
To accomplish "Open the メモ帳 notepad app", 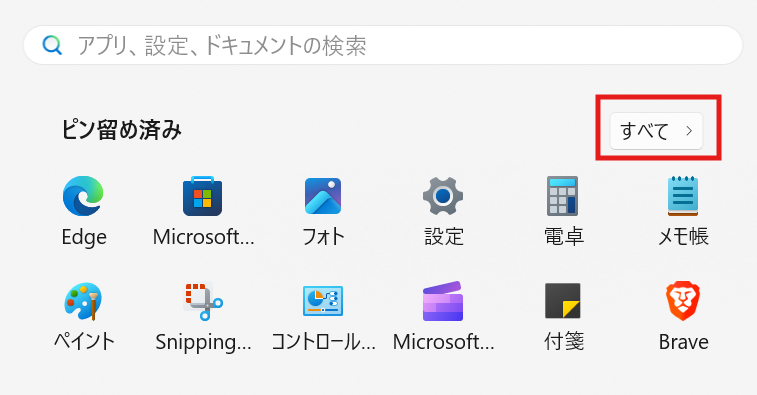I will click(x=683, y=196).
